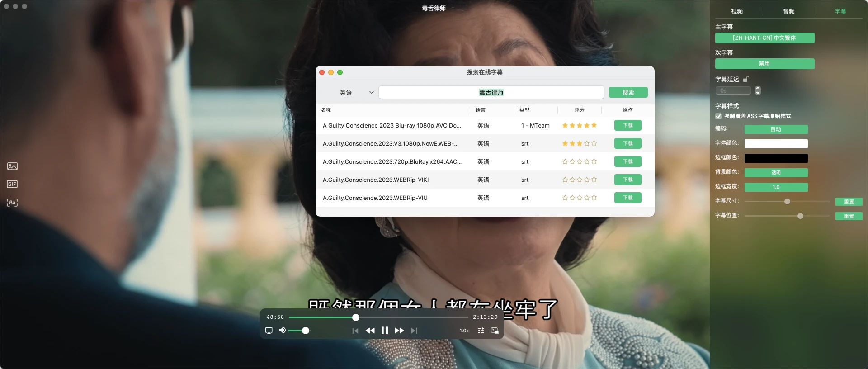Click the subtitle delay 0s field
Viewport: 868px width, 369px height.
(733, 90)
